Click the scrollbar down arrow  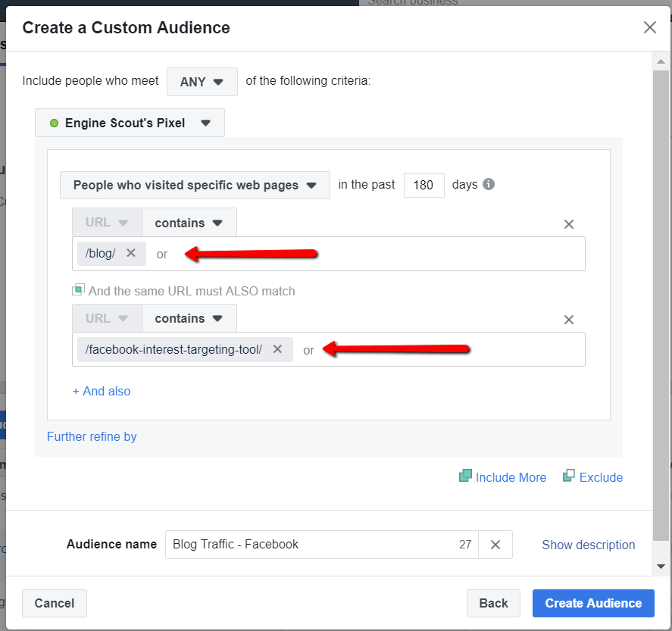(x=661, y=566)
